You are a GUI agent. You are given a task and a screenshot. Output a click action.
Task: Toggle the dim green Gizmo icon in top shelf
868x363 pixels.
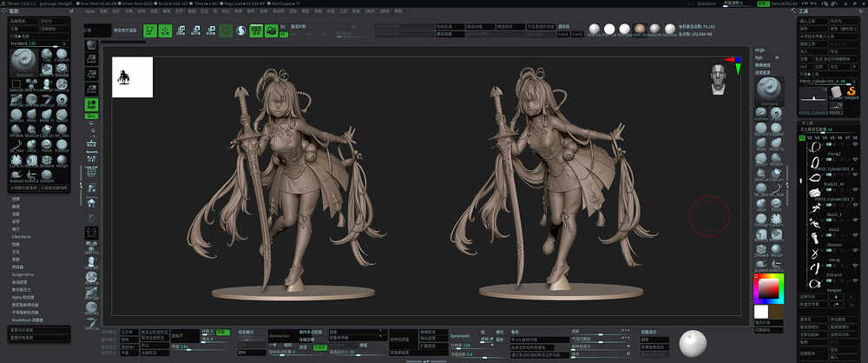pyautogui.click(x=226, y=30)
